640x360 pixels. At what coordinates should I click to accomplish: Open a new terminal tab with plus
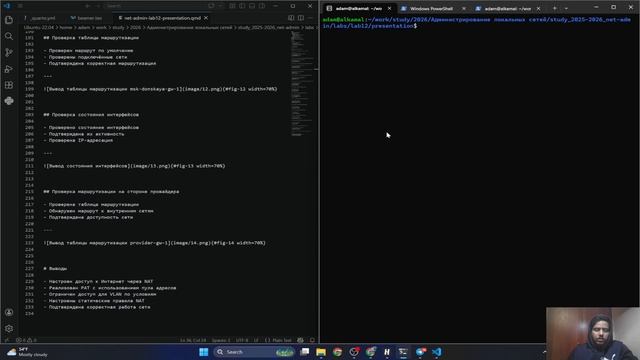(555, 9)
